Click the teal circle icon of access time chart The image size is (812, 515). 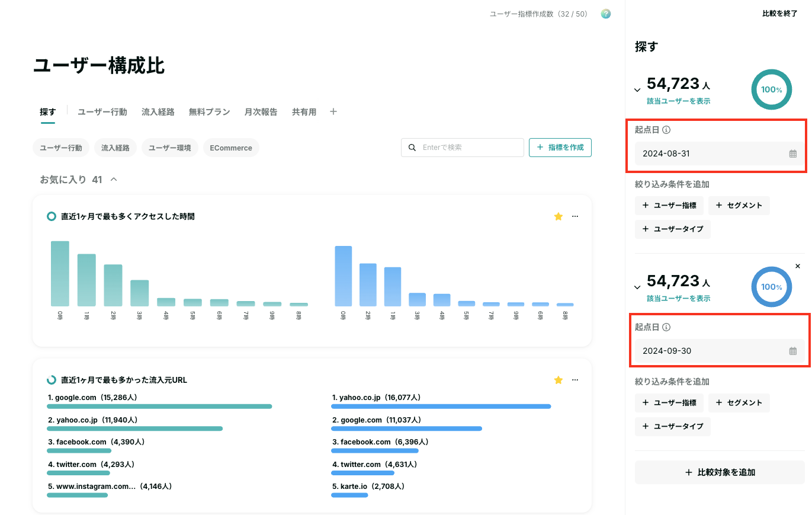(52, 216)
